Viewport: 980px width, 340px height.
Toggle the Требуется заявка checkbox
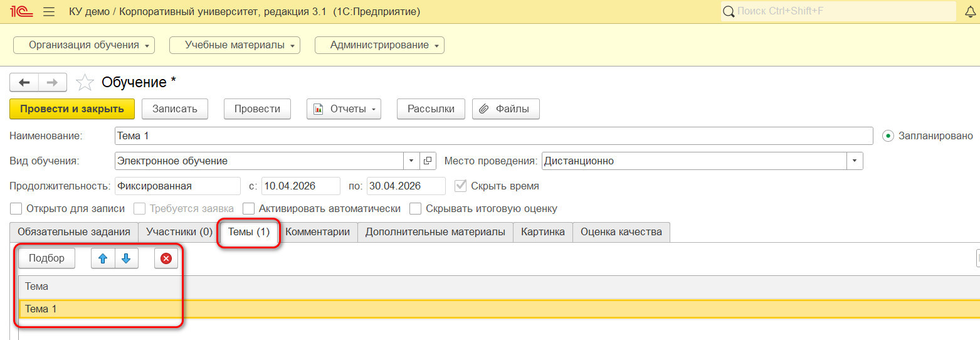pyautogui.click(x=139, y=208)
